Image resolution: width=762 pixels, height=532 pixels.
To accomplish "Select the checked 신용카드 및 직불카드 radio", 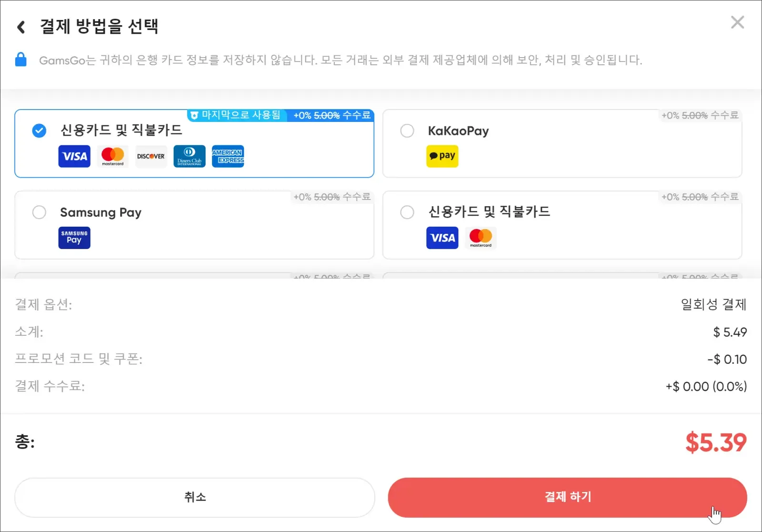I will [x=39, y=130].
